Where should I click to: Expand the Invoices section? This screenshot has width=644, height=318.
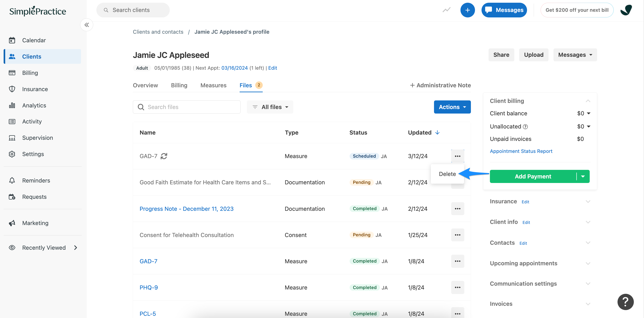[x=588, y=304]
